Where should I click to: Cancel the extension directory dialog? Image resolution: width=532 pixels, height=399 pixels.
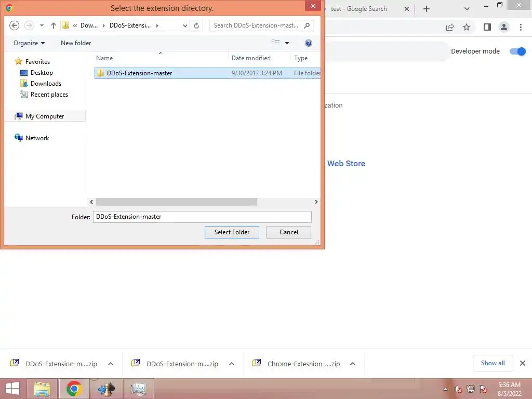pos(289,232)
